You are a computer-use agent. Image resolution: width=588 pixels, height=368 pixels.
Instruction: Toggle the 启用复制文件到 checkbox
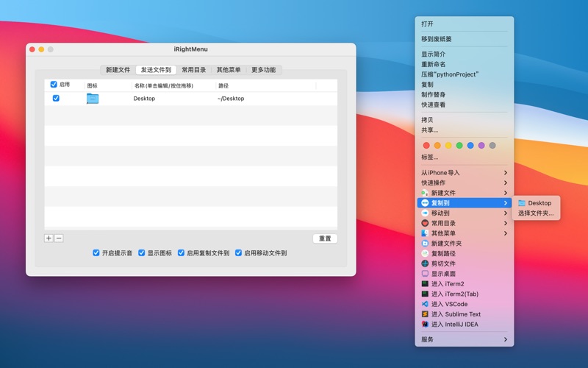[x=181, y=252]
